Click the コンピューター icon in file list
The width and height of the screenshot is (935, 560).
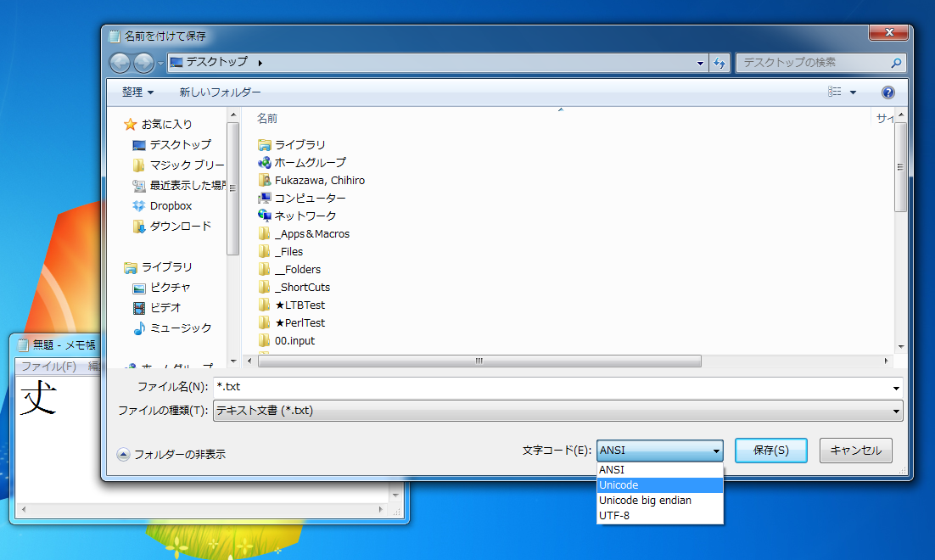coord(264,198)
